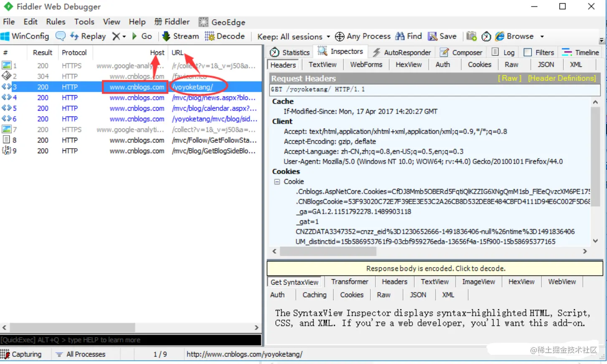Open the AutoResponder tab
Image resolution: width=607 pixels, height=364 pixels.
(401, 52)
